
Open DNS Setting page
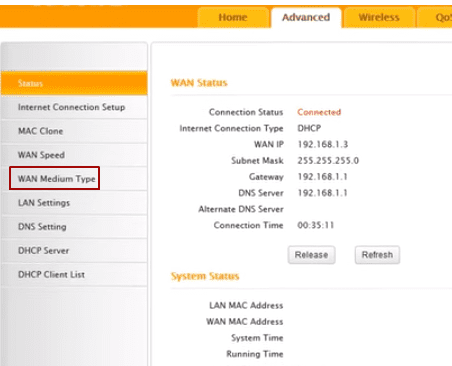coord(74,227)
